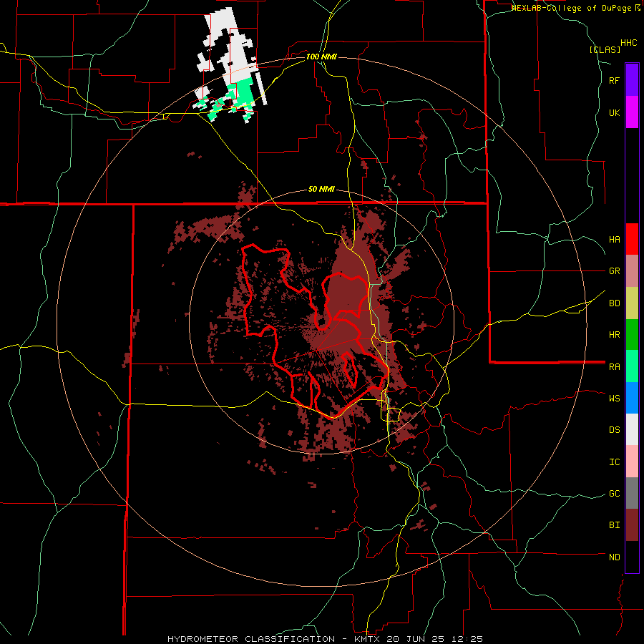The image size is (644, 644).
Task: Click the Hydrometeor Classification KMTX caption
Action: [x=325, y=639]
